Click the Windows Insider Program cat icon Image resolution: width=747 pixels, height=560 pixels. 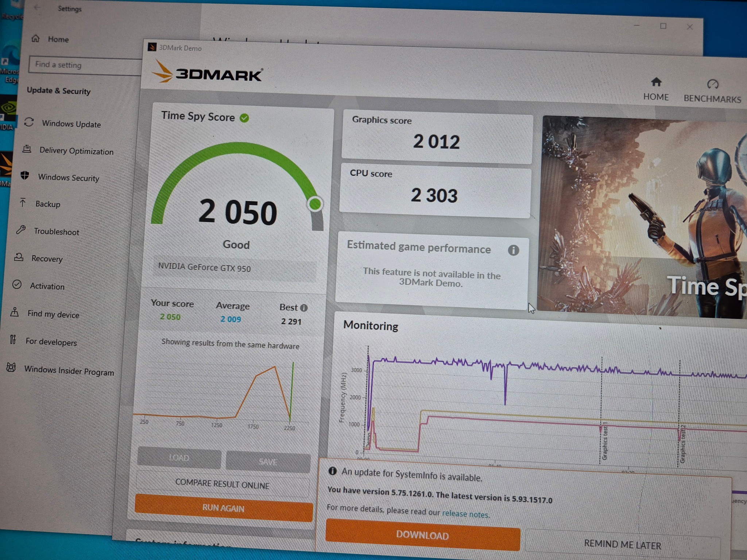pos(11,367)
